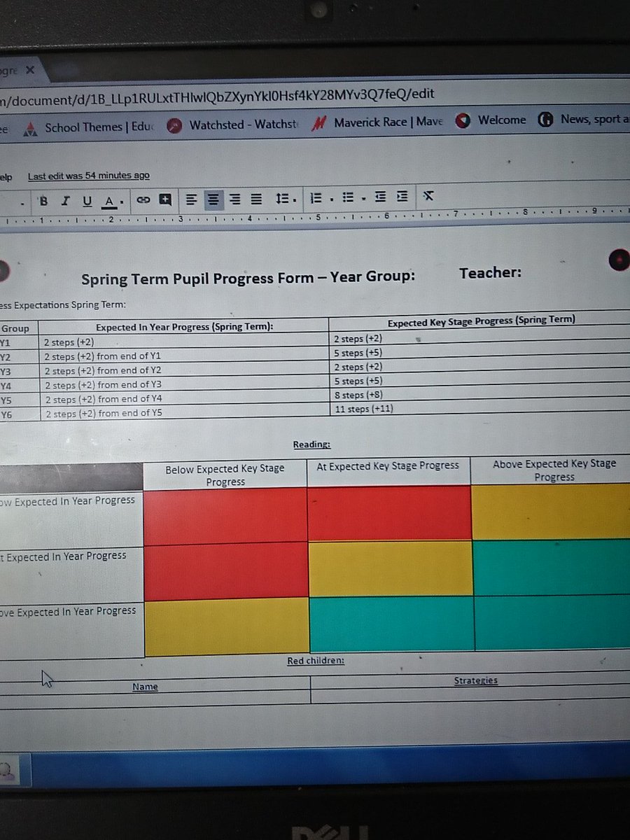Click the 'Reading:' heading
This screenshot has height=840, width=630.
[x=311, y=444]
